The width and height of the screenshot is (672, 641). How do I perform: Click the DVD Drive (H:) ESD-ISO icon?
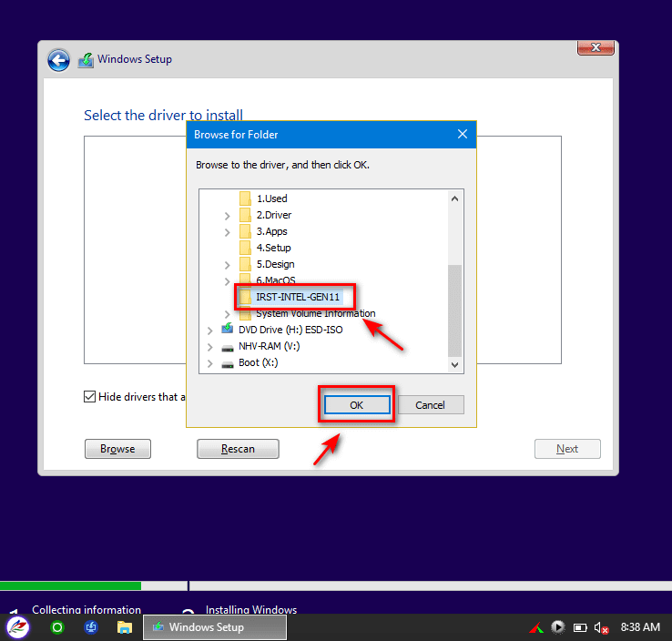(227, 330)
